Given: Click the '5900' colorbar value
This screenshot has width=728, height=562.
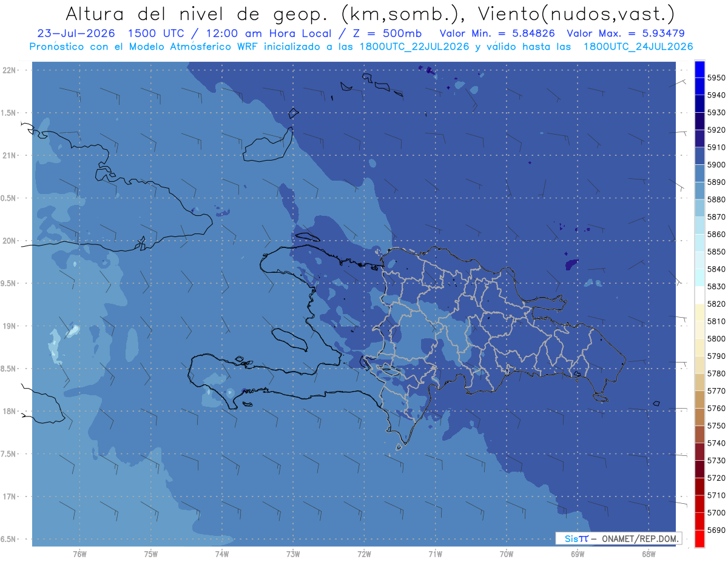Looking at the screenshot, I should [716, 165].
